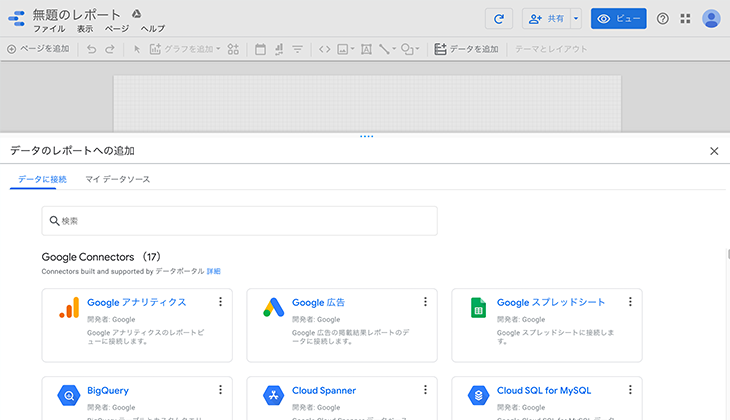The height and width of the screenshot is (420, 730).
Task: Click the Google 広告 logo icon
Action: 274,307
